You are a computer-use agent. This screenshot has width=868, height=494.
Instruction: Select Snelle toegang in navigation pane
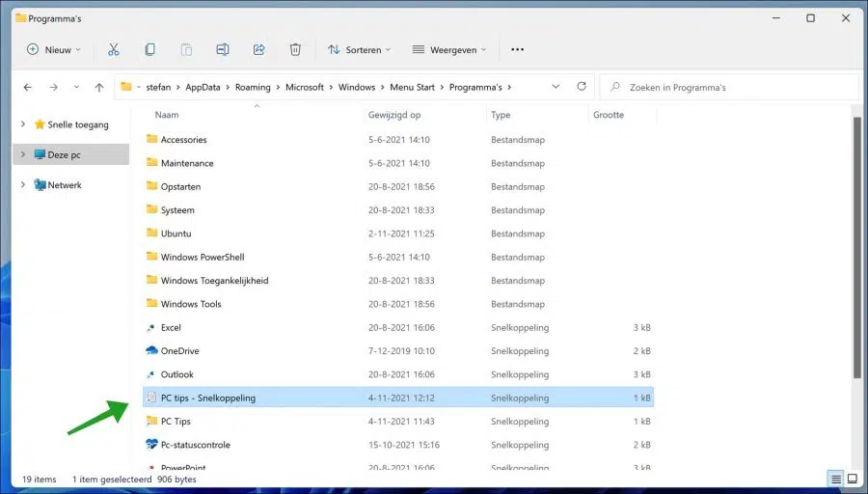pyautogui.click(x=78, y=124)
